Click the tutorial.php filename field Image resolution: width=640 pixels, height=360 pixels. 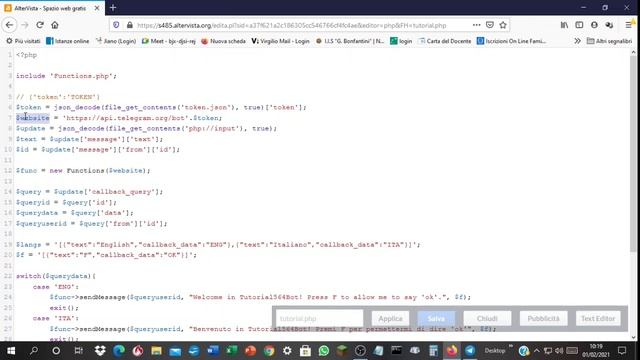coord(319,318)
